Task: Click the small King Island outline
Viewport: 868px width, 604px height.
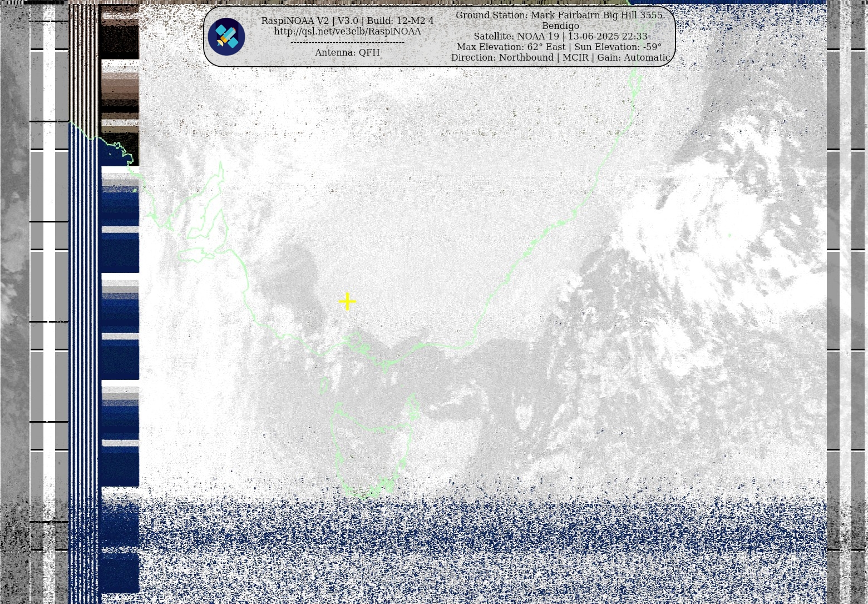Action: [324, 385]
